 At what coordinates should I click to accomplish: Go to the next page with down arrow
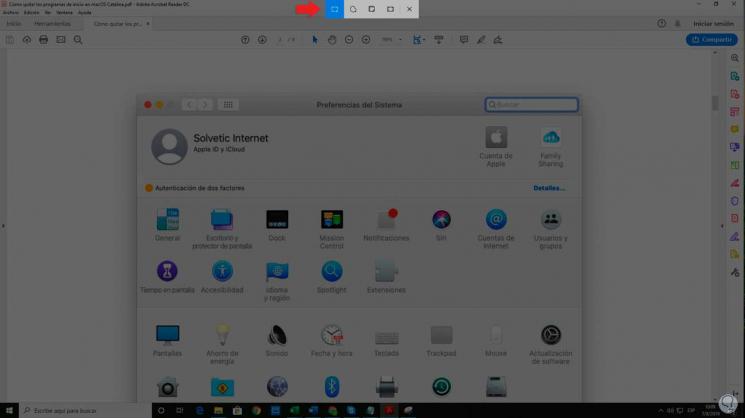pyautogui.click(x=262, y=40)
